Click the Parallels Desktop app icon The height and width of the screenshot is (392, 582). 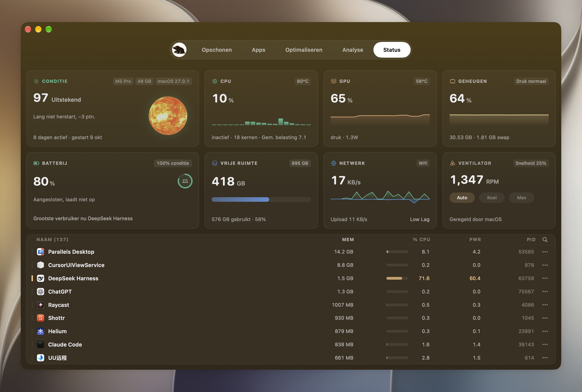click(x=41, y=252)
